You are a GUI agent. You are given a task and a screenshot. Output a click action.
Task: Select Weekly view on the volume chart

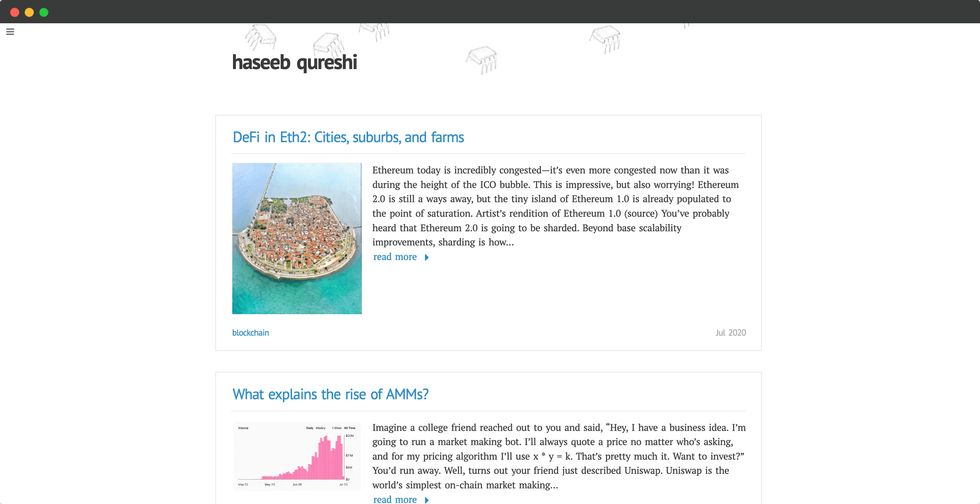click(320, 428)
